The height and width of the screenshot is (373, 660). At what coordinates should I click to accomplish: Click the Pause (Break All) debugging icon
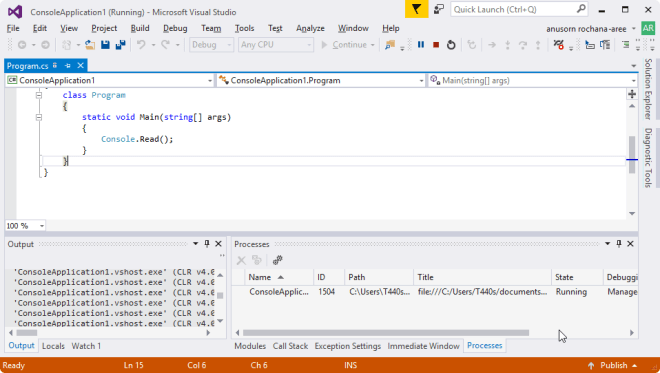[x=420, y=45]
